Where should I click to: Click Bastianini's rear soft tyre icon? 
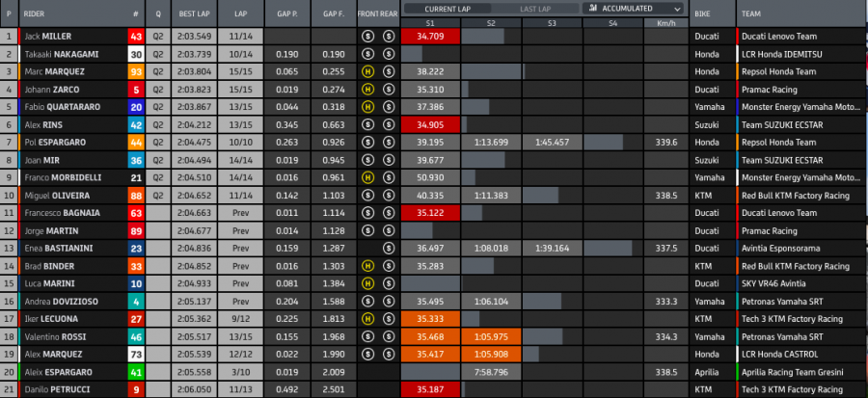388,249
